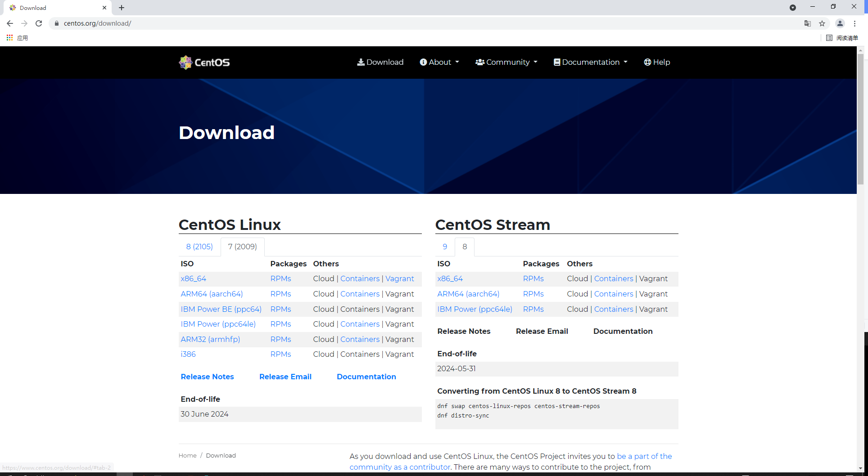Download the CentOS Stream x86_64 ISO
The height and width of the screenshot is (476, 868).
point(450,278)
